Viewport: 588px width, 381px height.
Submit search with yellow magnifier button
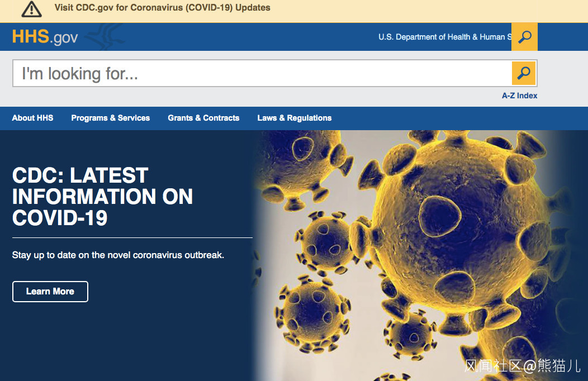(524, 73)
